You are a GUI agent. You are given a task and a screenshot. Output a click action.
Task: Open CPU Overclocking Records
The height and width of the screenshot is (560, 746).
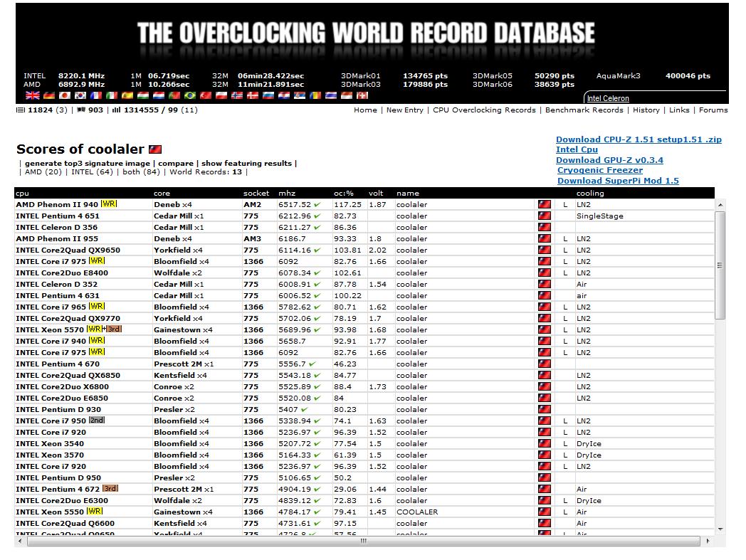tap(484, 110)
